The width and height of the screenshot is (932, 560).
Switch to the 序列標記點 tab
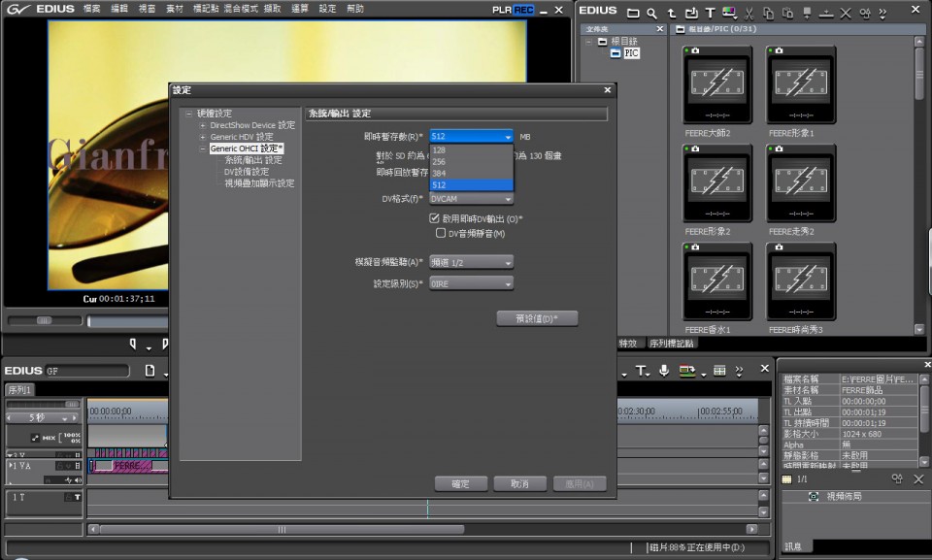click(672, 344)
